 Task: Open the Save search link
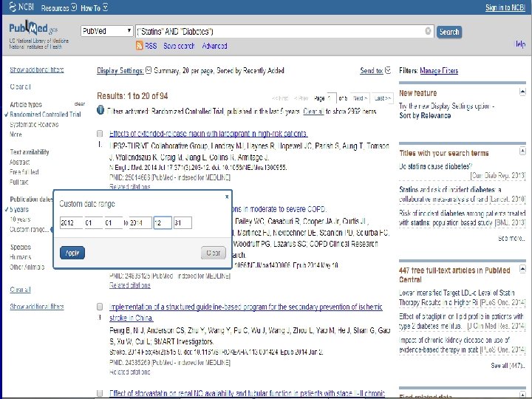pyautogui.click(x=179, y=46)
